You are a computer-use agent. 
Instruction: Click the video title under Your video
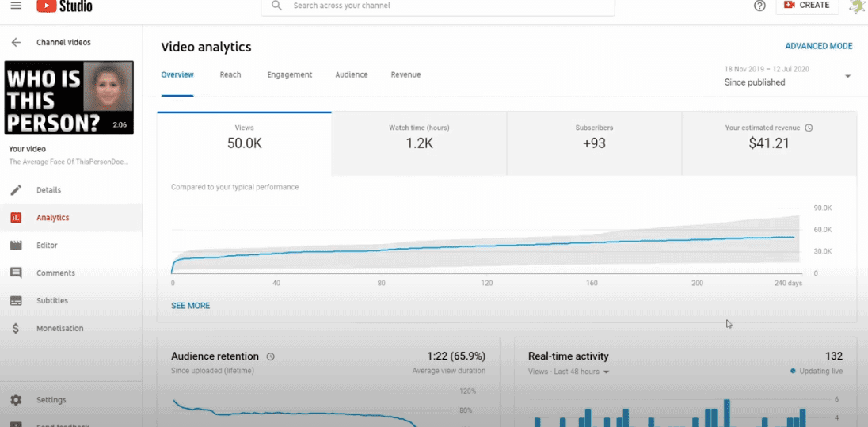pos(69,162)
